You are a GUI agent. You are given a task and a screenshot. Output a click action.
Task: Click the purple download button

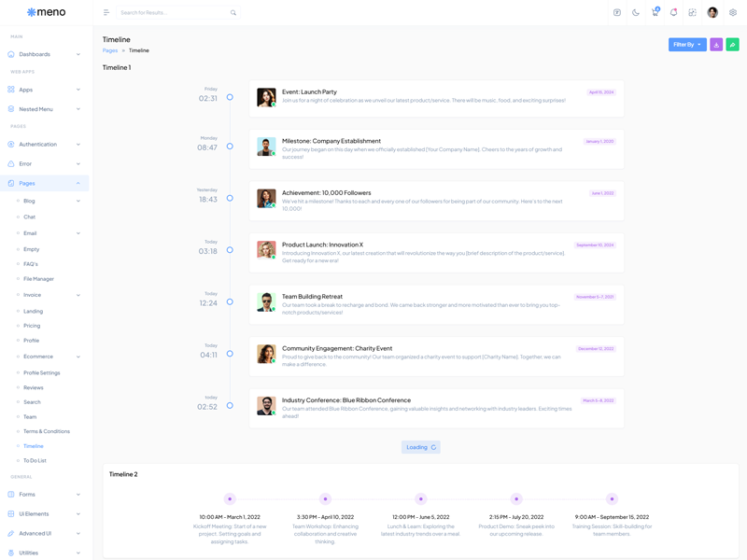point(716,45)
